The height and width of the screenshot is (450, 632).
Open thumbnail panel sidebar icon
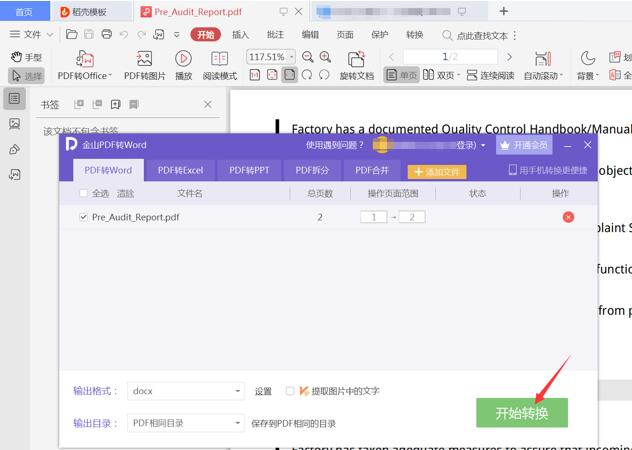coord(15,123)
